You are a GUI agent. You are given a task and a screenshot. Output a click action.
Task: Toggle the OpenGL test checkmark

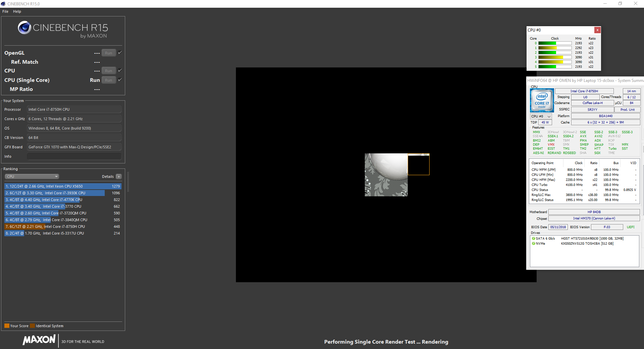pos(120,53)
